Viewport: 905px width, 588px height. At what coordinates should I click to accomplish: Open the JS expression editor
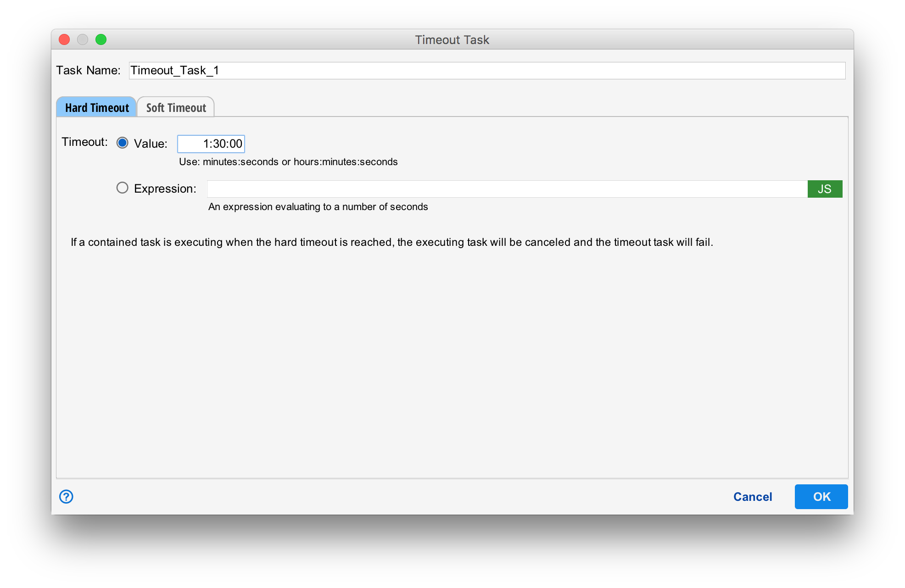click(824, 189)
